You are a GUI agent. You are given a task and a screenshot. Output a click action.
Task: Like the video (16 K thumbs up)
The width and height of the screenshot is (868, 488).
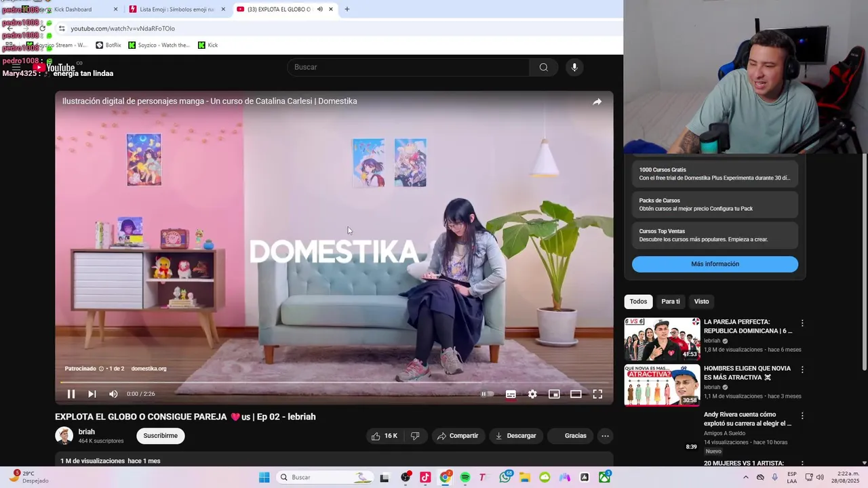tap(384, 436)
